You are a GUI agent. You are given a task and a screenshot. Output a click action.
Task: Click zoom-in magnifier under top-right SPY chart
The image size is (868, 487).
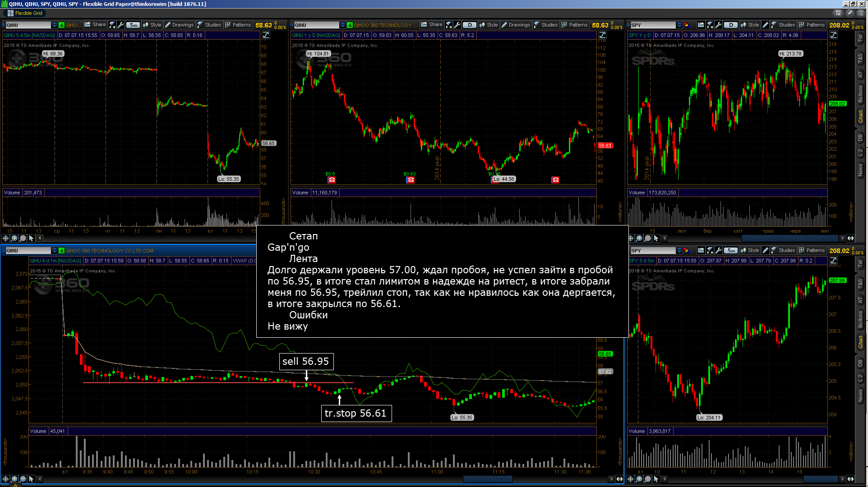639,238
